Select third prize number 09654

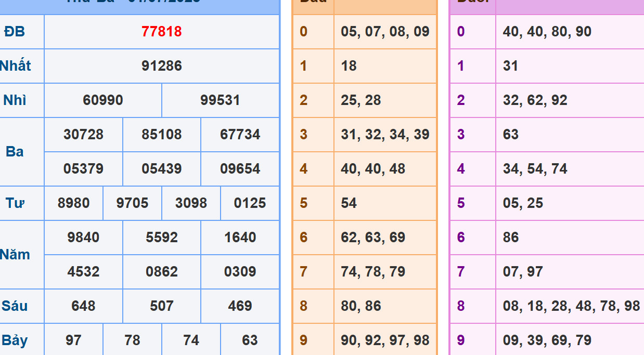click(x=240, y=169)
